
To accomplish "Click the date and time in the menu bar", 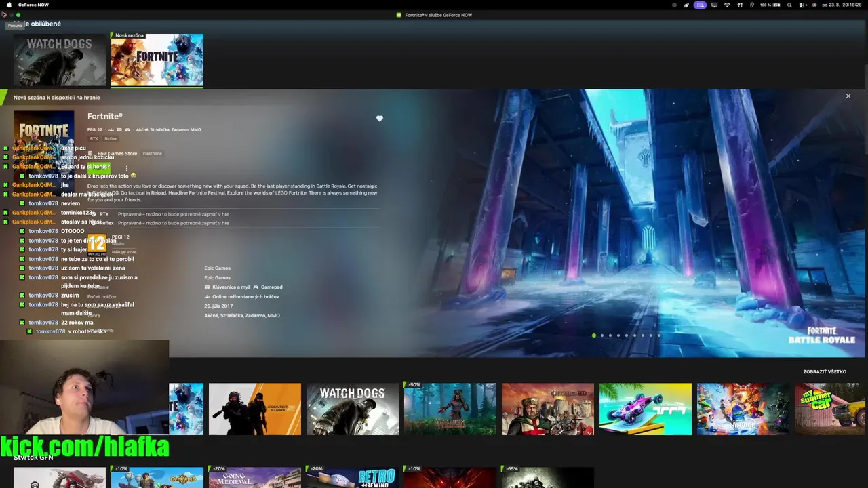I will coord(842,5).
